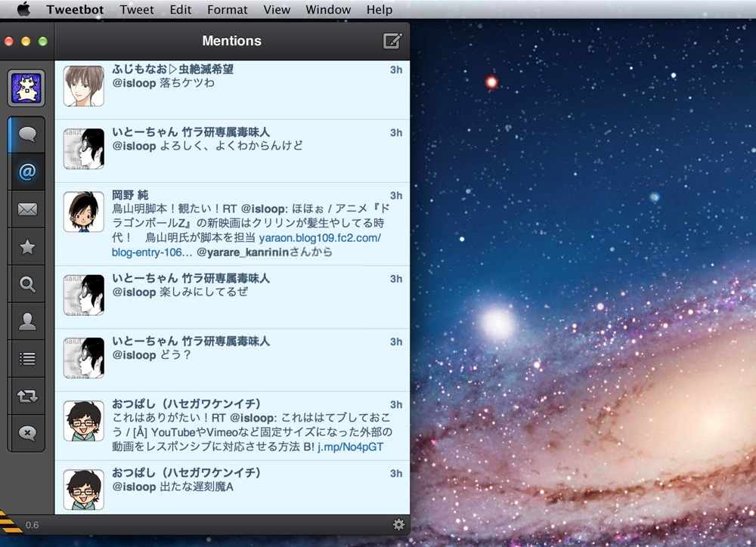Click @isloop in 'これはありがたい' tweet
Image resolution: width=756 pixels, height=547 pixels.
pos(253,418)
